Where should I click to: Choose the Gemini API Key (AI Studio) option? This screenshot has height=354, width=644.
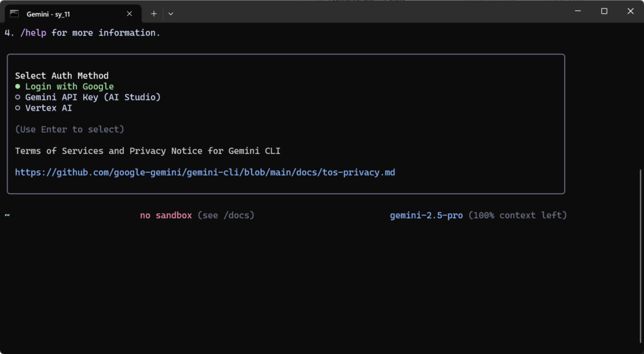coord(92,97)
